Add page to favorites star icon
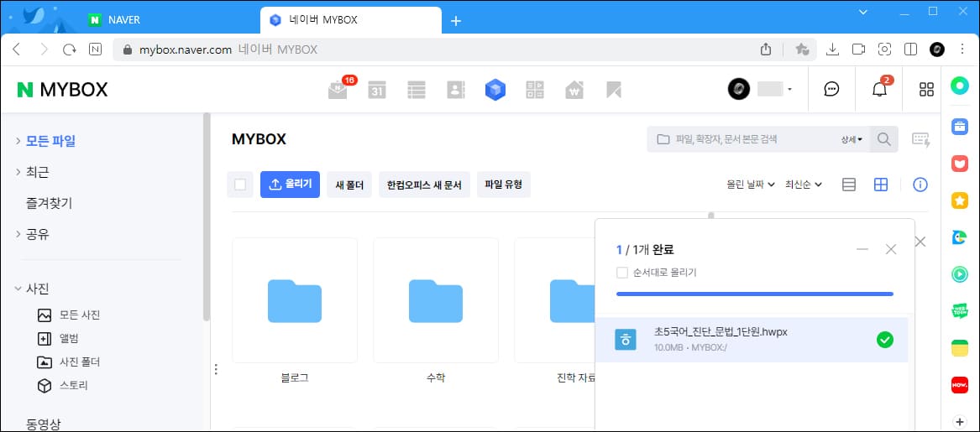Screen dimensions: 980x432 coord(802,50)
